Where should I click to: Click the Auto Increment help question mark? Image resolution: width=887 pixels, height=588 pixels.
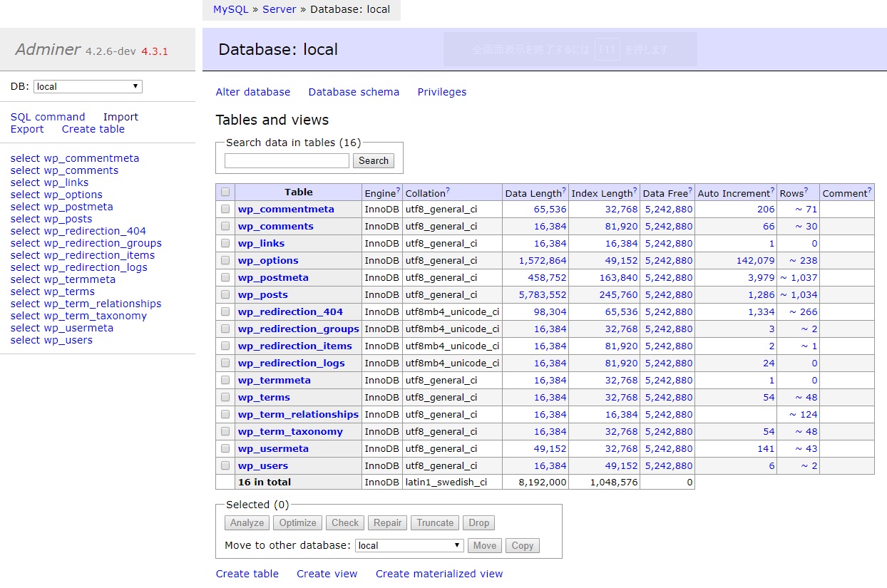tap(773, 190)
